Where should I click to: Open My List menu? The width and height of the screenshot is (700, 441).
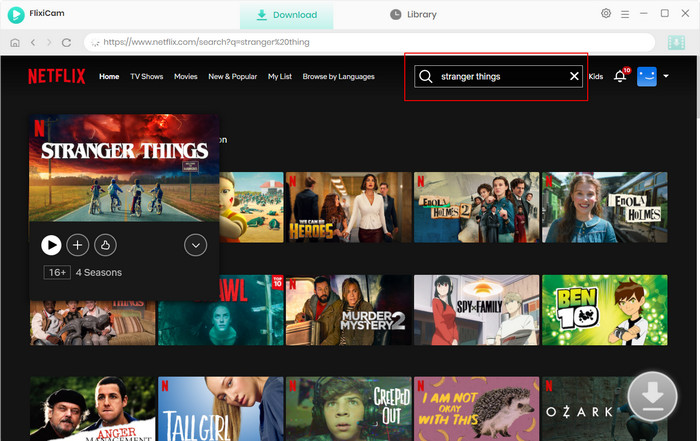tap(280, 77)
